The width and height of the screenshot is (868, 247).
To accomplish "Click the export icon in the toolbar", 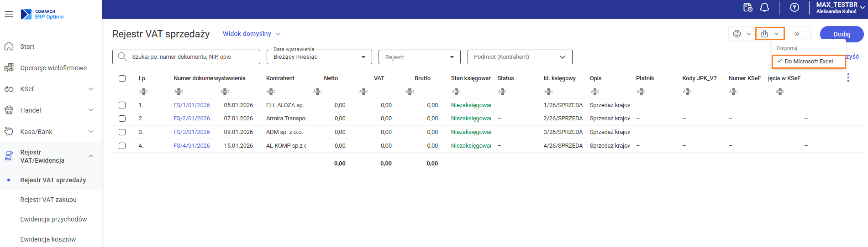I will [765, 34].
